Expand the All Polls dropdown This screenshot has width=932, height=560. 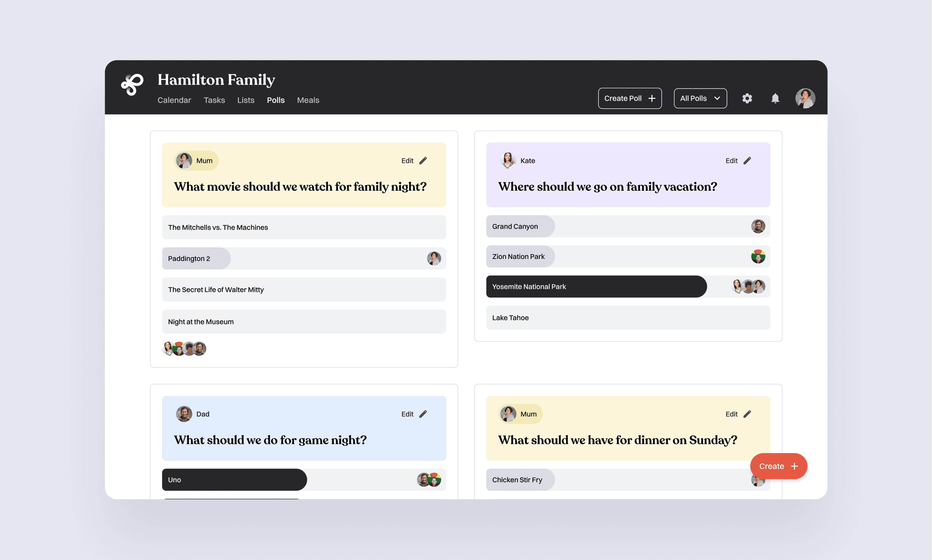click(700, 98)
